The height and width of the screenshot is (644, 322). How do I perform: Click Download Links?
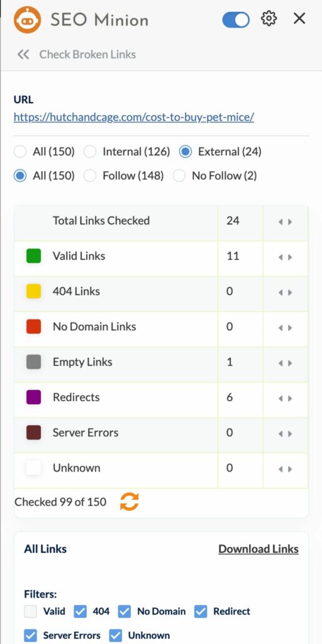pyautogui.click(x=258, y=549)
